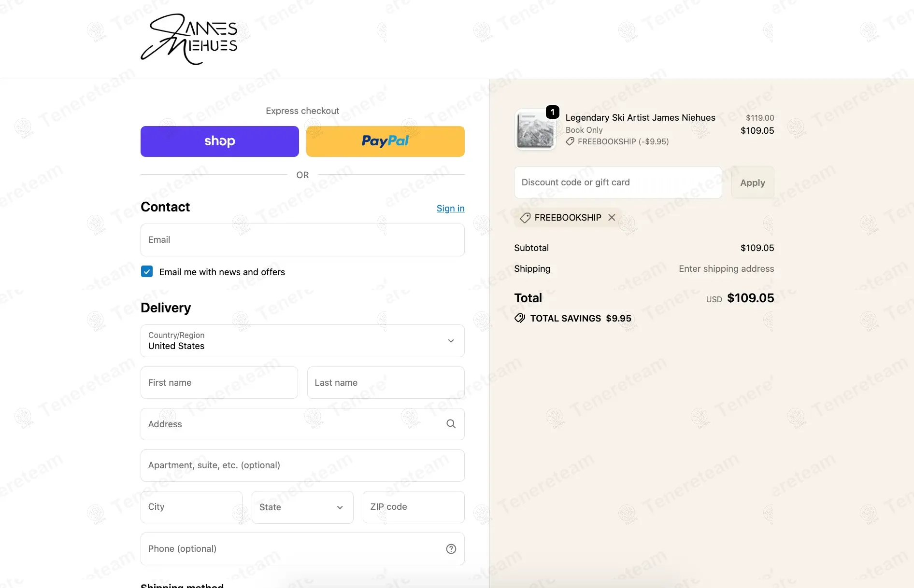Screen dimensions: 914x588
Task: Click the Express checkout heading
Action: pos(302,111)
